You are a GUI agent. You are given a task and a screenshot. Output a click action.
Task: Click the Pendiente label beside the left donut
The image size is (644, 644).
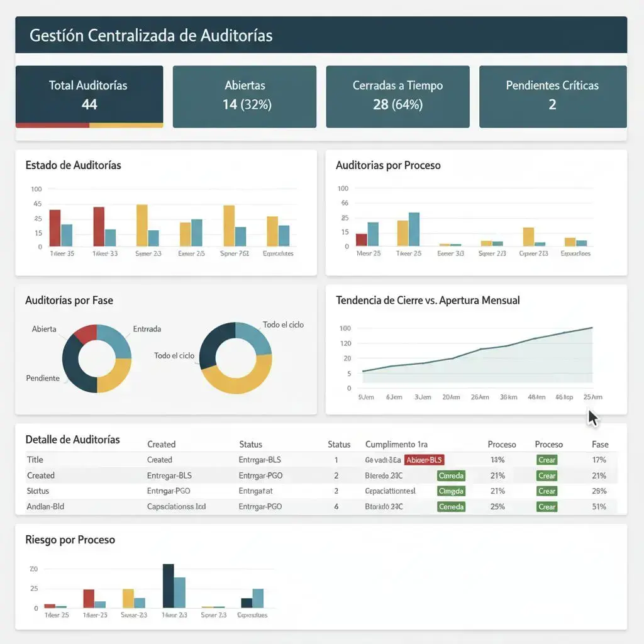43,378
